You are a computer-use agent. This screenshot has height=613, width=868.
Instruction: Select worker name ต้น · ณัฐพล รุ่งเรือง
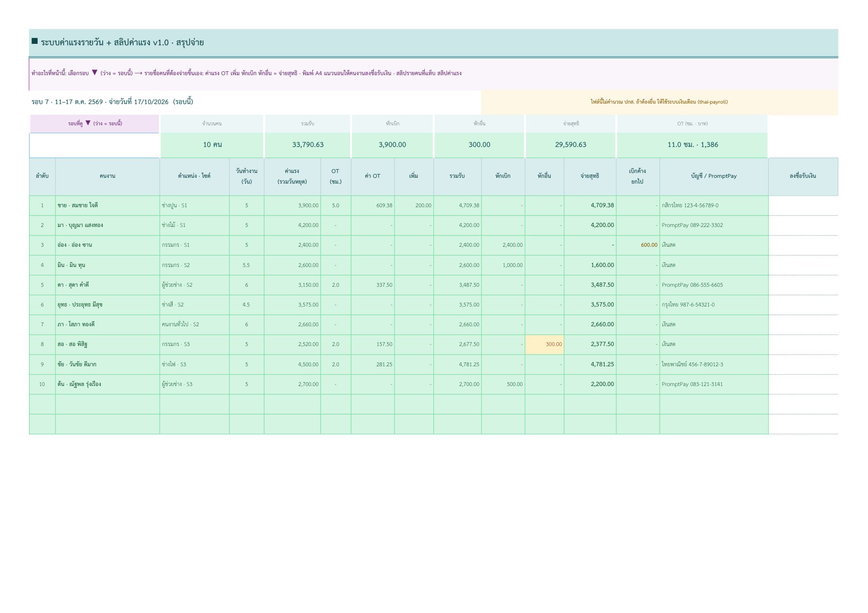[x=108, y=384]
